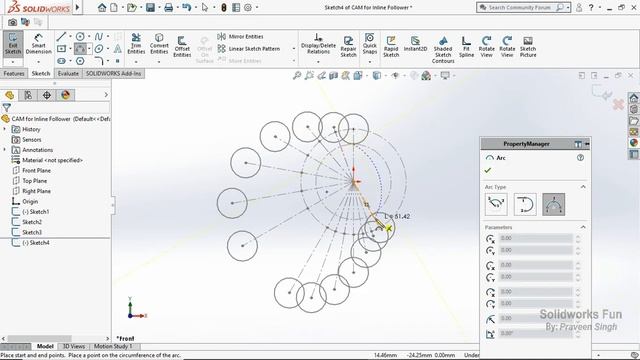Select the Straight Slot tool
Image resolution: width=640 pixels, height=360 pixels.
(61, 61)
